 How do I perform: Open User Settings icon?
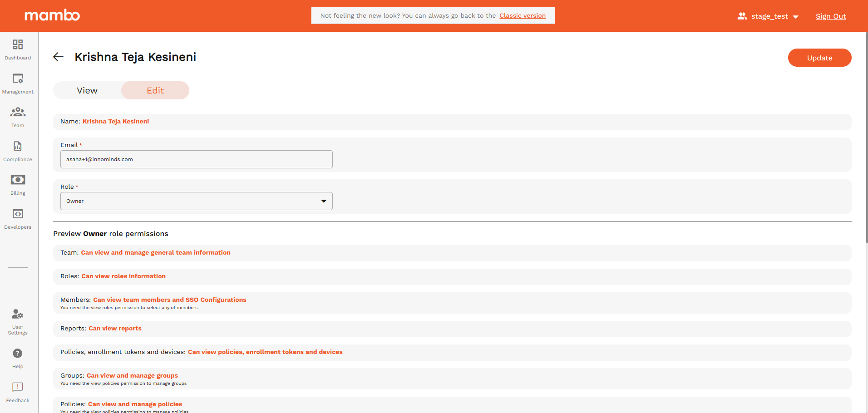click(x=18, y=314)
